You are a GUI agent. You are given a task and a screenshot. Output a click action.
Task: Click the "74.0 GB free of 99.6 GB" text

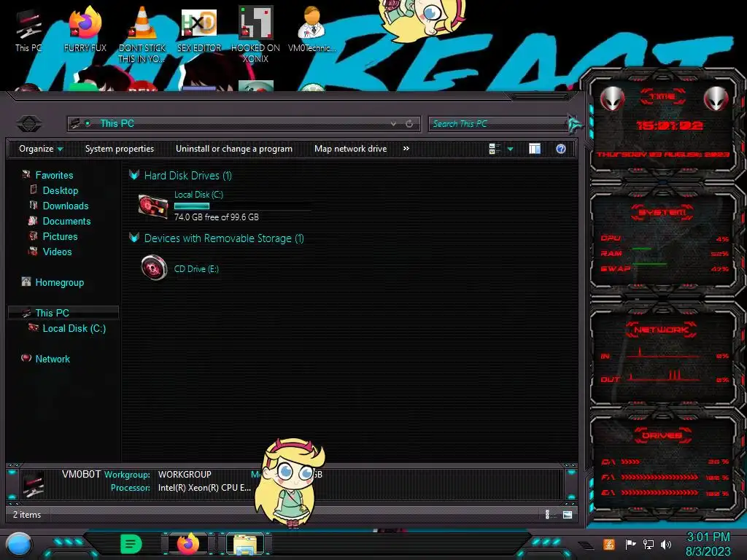click(x=216, y=217)
